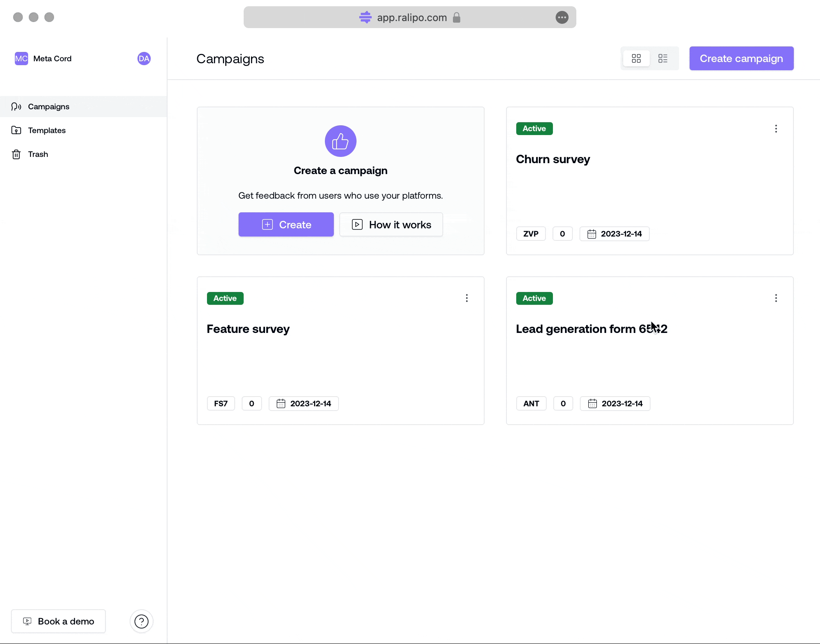Click the browser address bar more icon
Viewport: 820px width, 644px height.
point(562,17)
